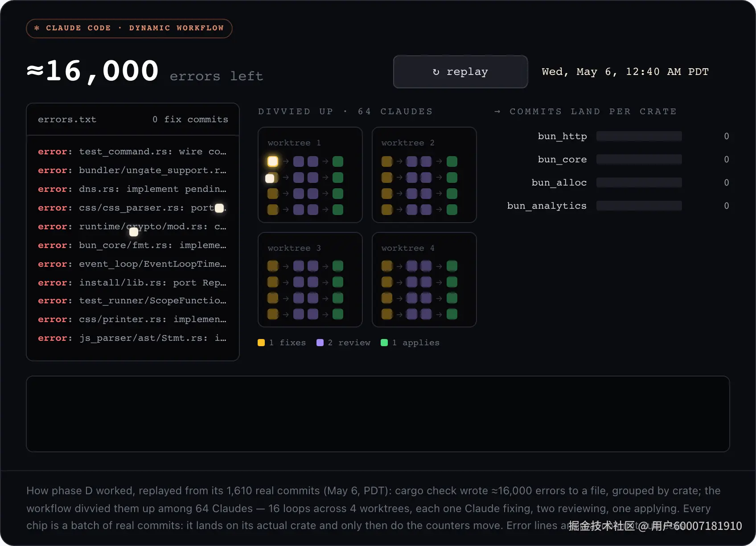Click the bun_core progress bar
The width and height of the screenshot is (756, 546).
click(x=639, y=159)
